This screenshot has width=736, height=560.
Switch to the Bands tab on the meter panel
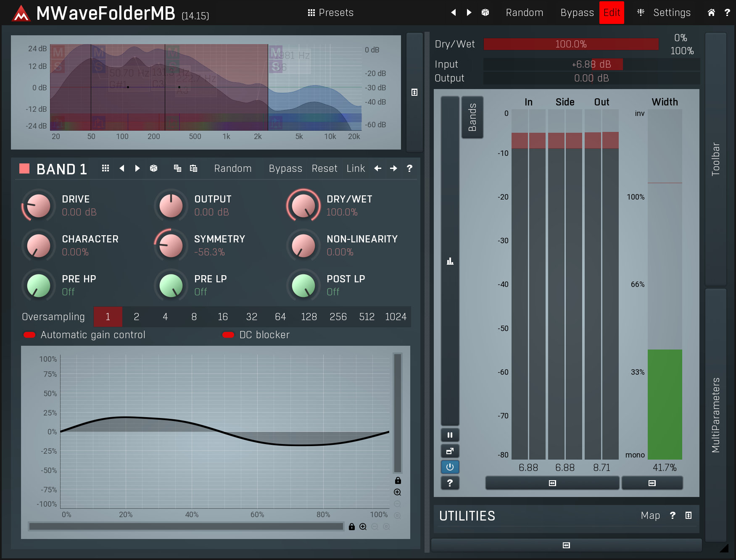(472, 117)
